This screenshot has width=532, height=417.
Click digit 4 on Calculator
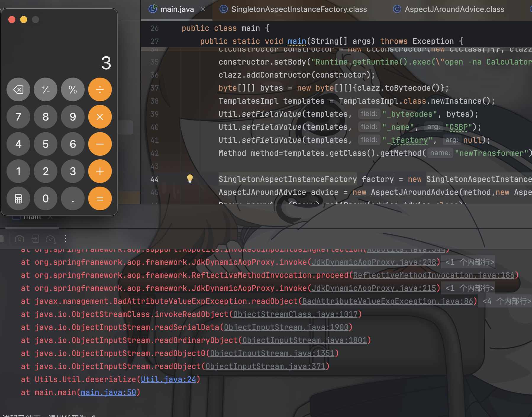click(x=18, y=144)
